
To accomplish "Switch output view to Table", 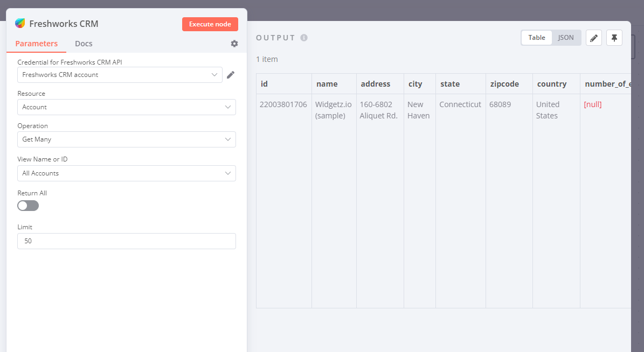I will pos(537,38).
